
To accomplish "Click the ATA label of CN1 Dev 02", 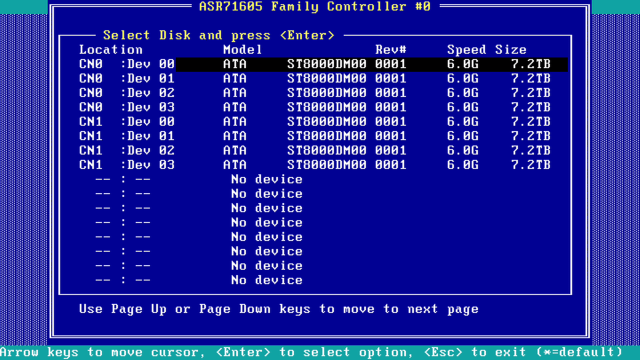I will click(x=235, y=151).
